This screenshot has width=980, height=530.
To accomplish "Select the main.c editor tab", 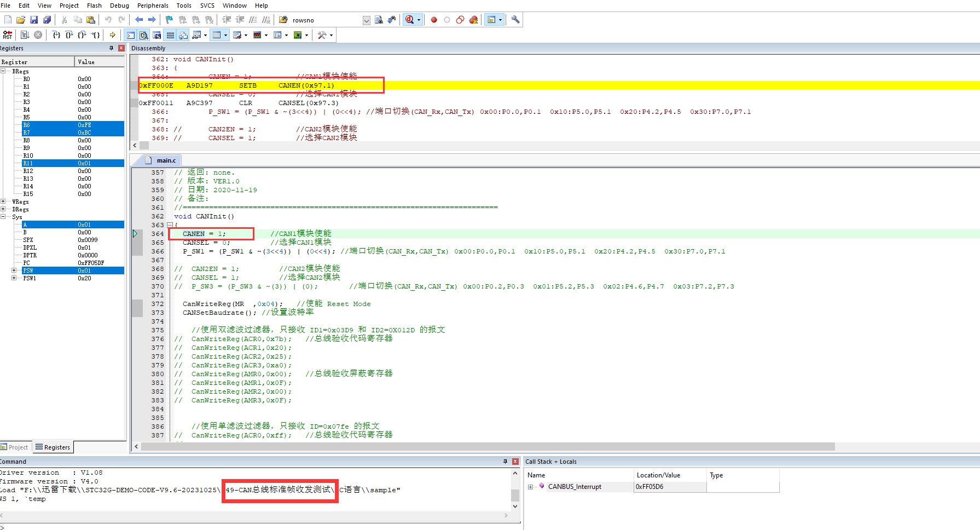I will 161,160.
